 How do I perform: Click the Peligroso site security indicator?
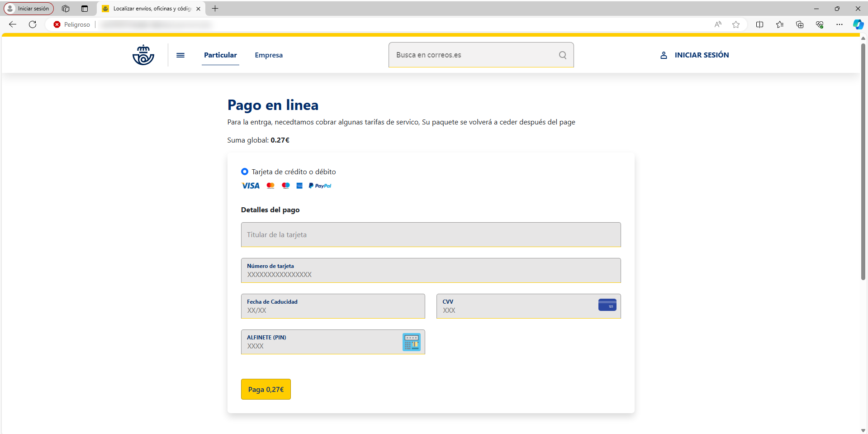point(72,24)
